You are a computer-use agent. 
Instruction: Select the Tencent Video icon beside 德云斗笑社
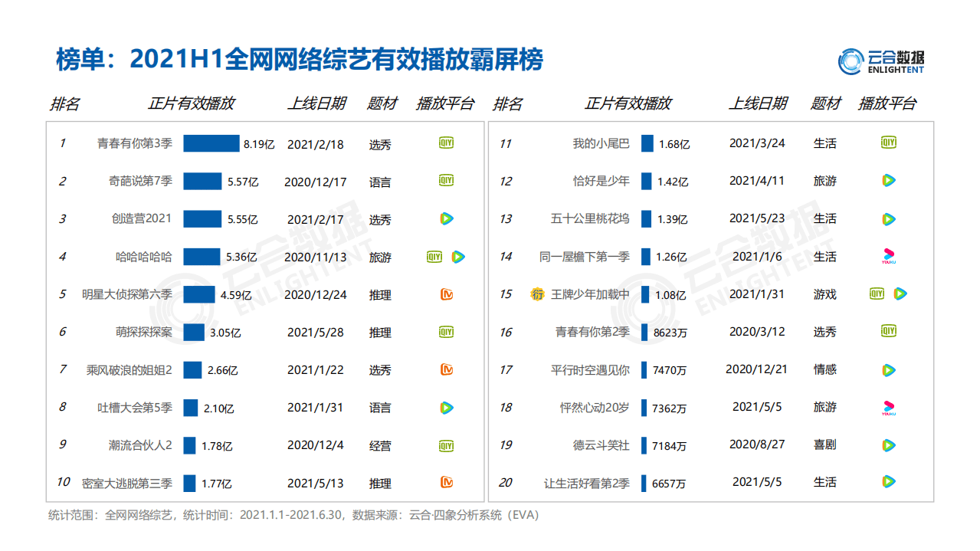click(x=888, y=445)
